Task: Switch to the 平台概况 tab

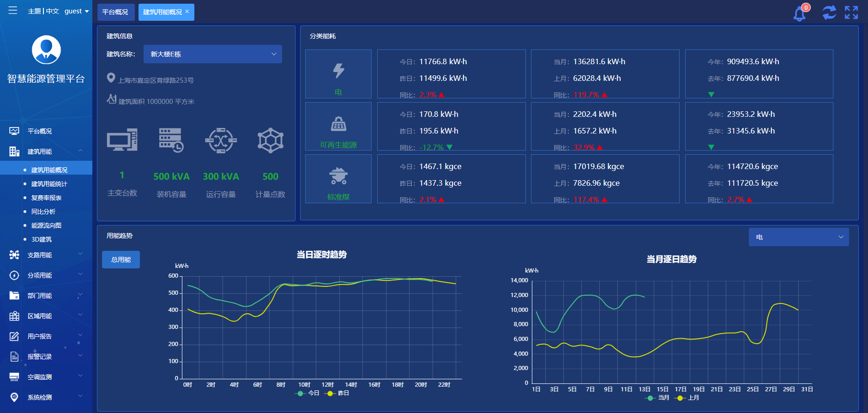Action: [115, 12]
